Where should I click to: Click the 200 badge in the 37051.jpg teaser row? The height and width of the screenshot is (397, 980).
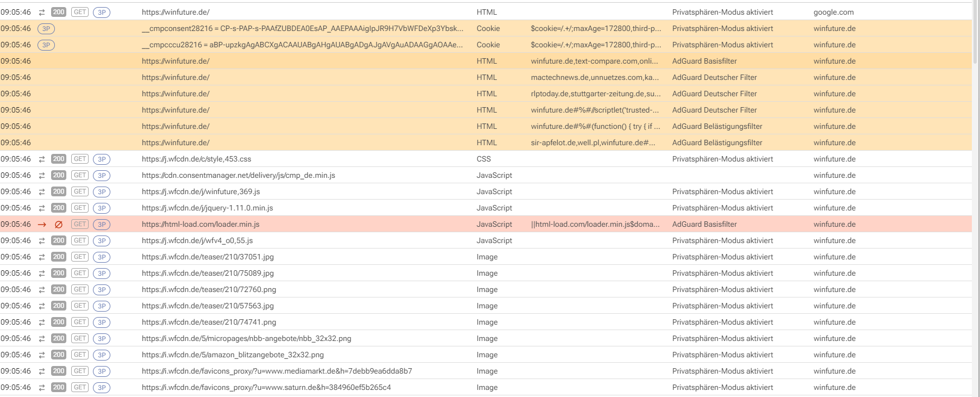click(x=59, y=257)
